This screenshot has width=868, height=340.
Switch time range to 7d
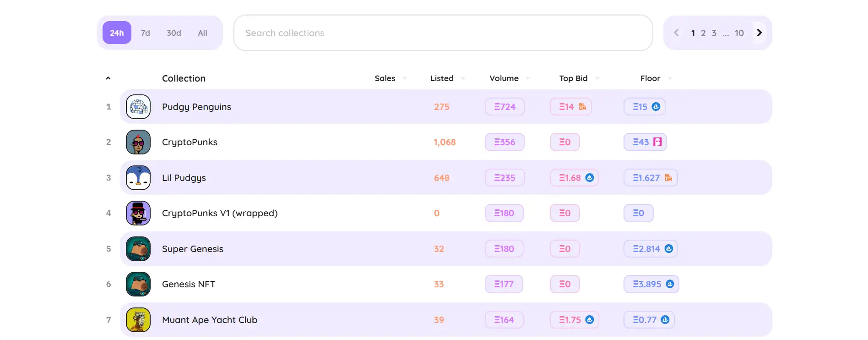146,33
